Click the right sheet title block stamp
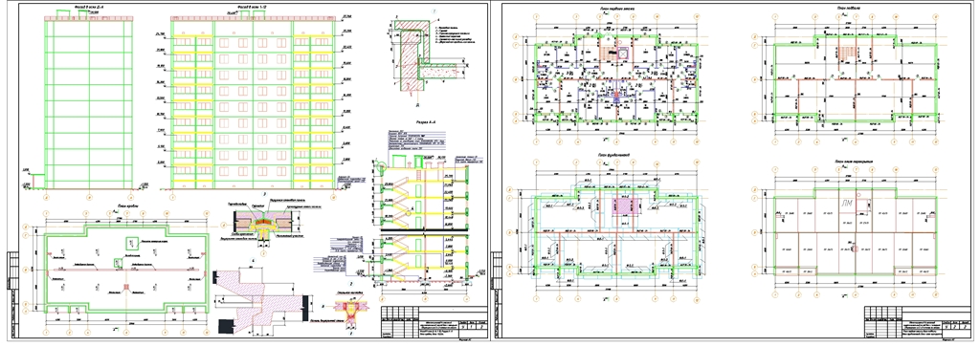 pyautogui.click(x=918, y=322)
